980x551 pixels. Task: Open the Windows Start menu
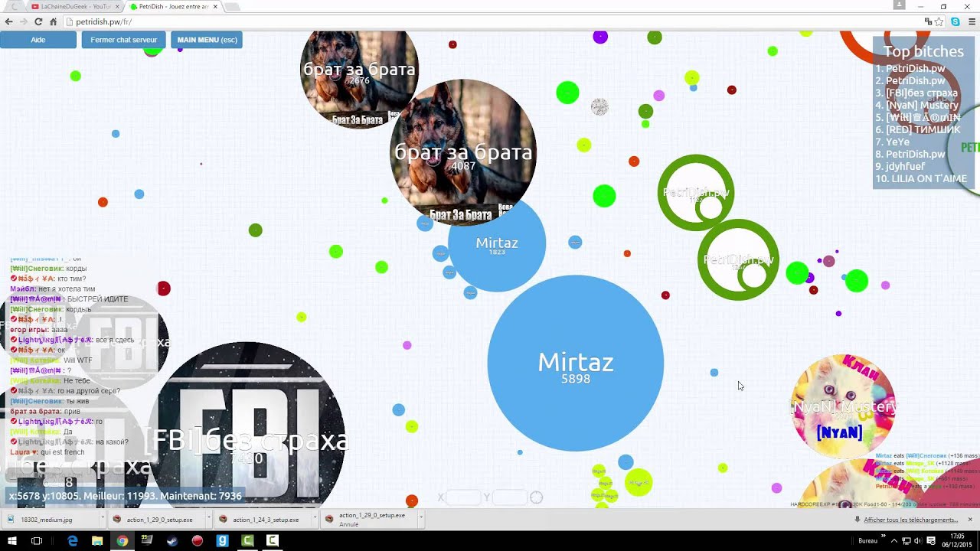click(12, 540)
